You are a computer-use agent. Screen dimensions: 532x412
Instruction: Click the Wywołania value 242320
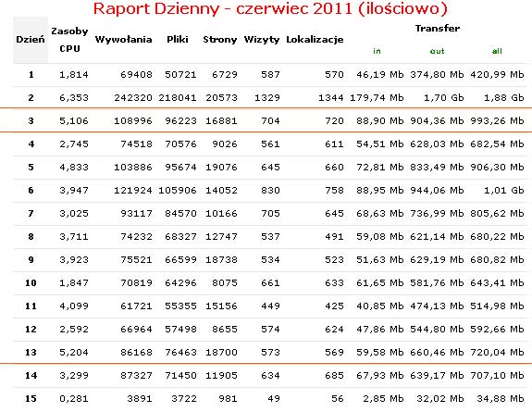pos(133,98)
